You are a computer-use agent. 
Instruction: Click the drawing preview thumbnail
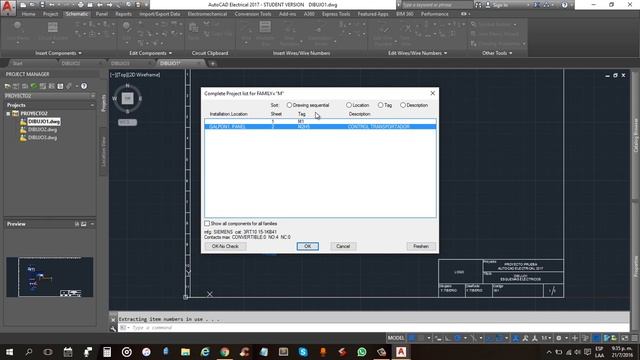click(x=50, y=277)
